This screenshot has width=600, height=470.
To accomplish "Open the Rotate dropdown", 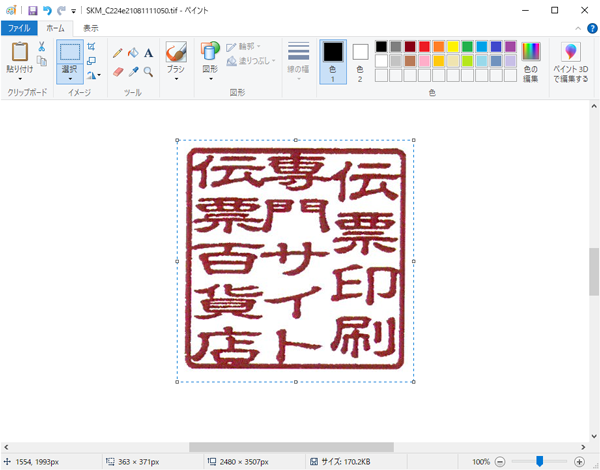I will (x=94, y=75).
